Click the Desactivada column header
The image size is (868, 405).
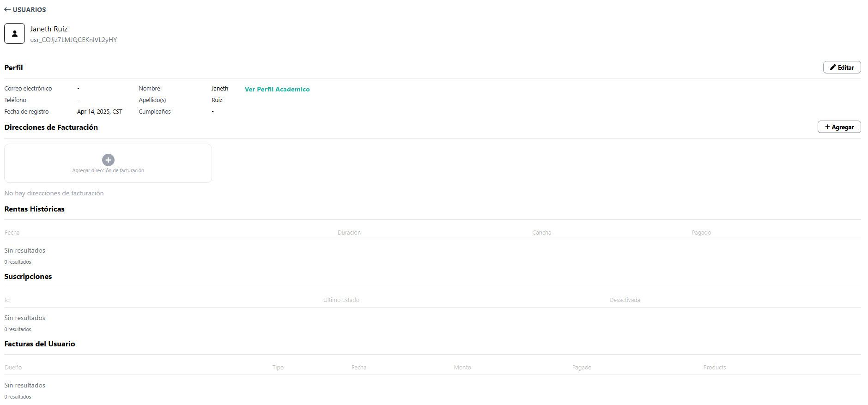click(x=625, y=300)
